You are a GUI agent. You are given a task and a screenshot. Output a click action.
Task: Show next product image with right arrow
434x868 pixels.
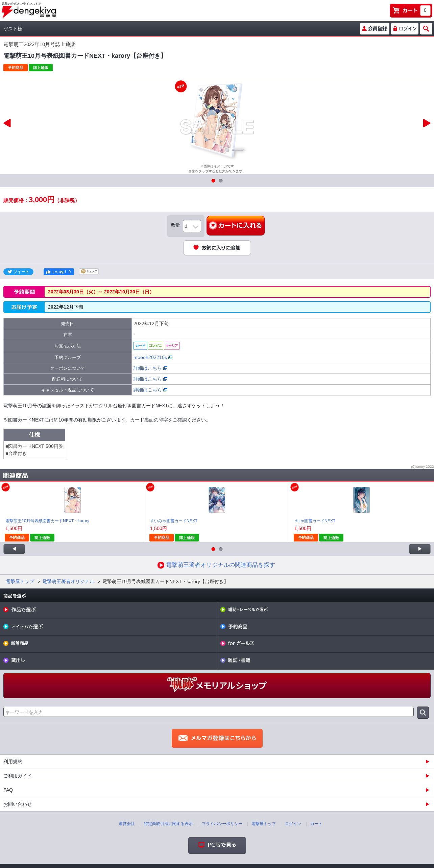pos(427,123)
